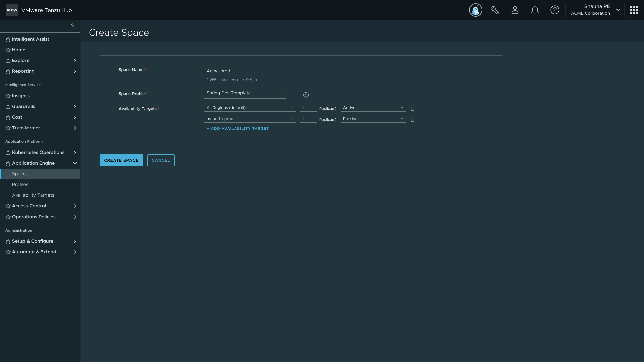Favorite Kubernetes Operations with star icon
Image resolution: width=644 pixels, height=362 pixels.
(8, 153)
